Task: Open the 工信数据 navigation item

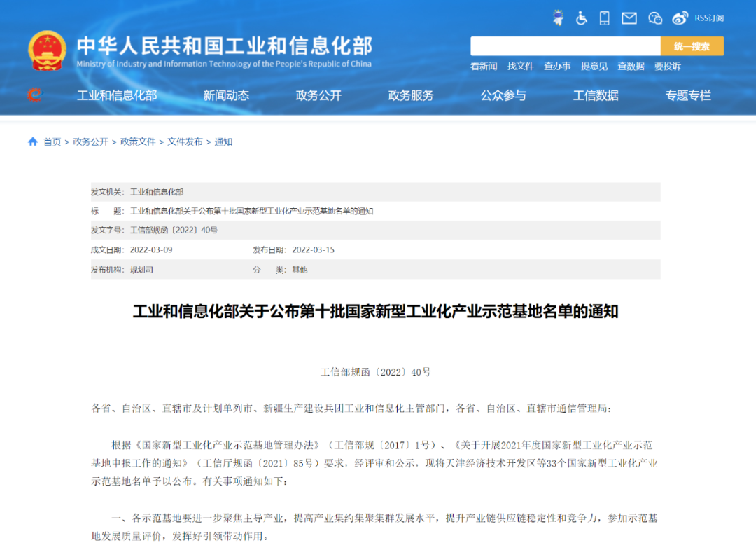Action: coord(596,95)
